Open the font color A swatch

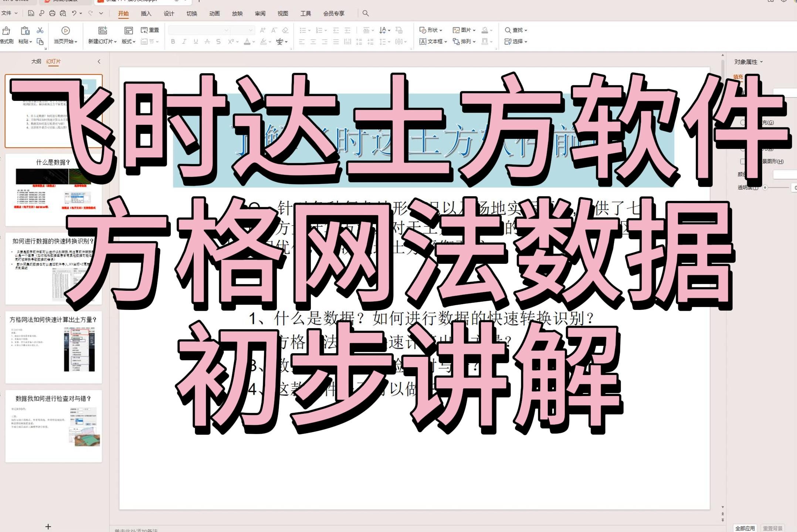[247, 42]
